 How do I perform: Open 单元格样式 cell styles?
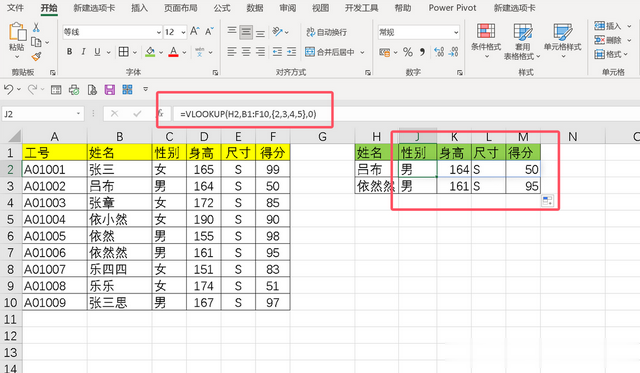click(562, 40)
